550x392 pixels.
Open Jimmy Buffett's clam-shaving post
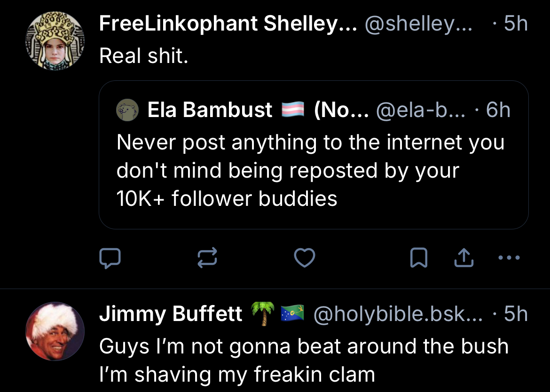pyautogui.click(x=303, y=361)
